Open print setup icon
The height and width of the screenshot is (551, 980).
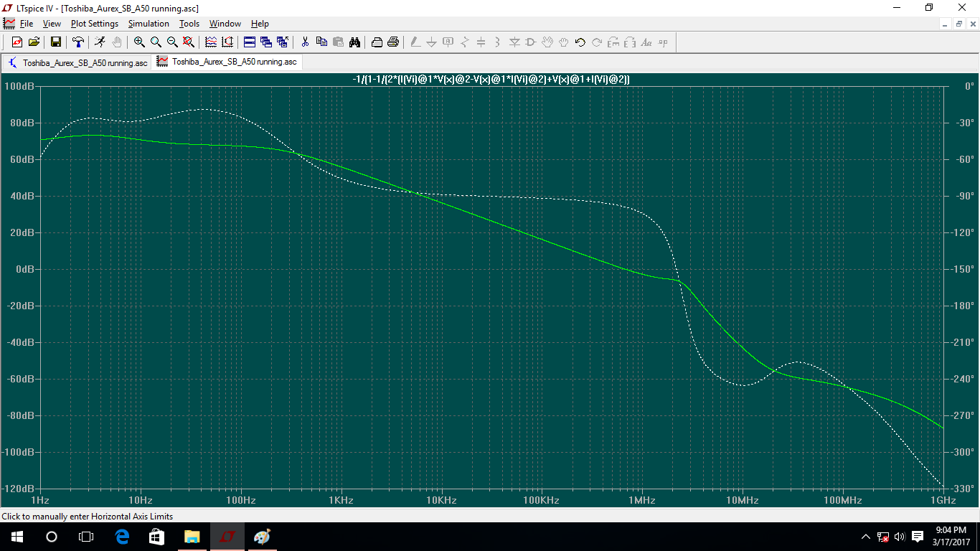[377, 42]
